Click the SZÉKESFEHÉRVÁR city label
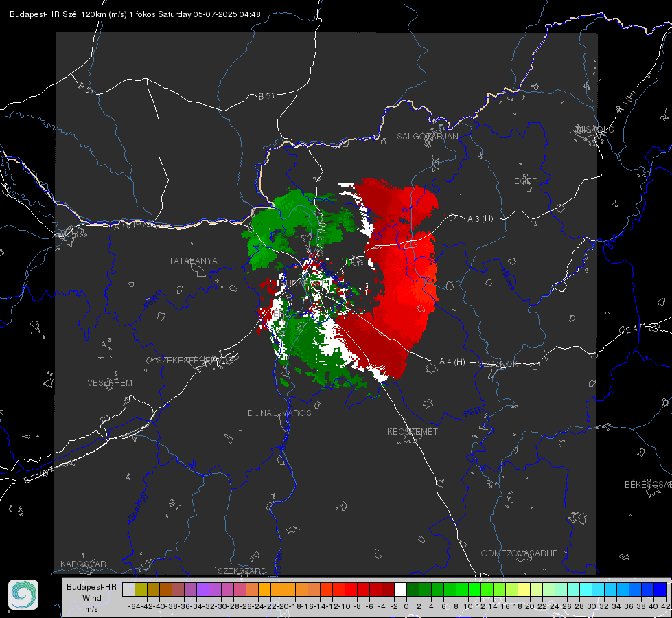Screen dimensions: 672x618 point(195,360)
